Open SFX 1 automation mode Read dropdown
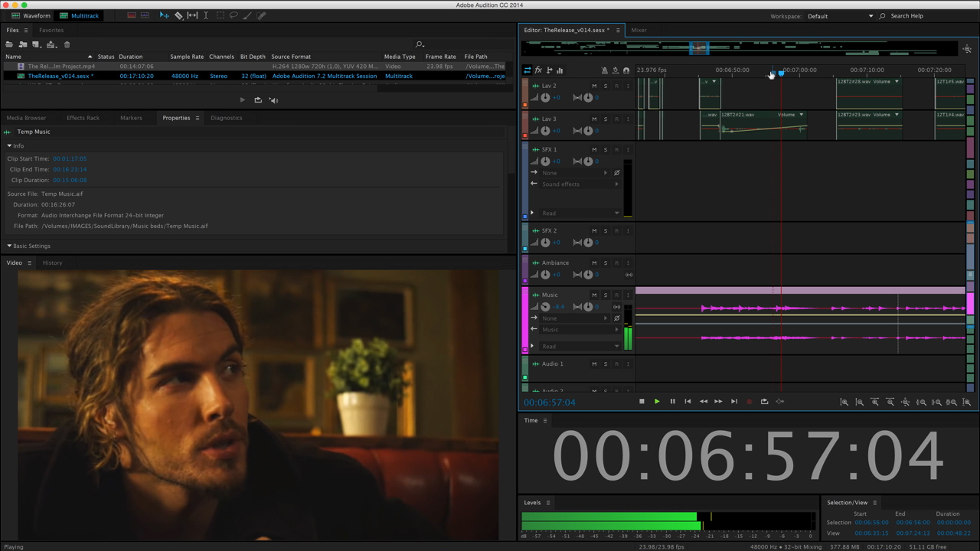This screenshot has width=980, height=551. click(580, 213)
